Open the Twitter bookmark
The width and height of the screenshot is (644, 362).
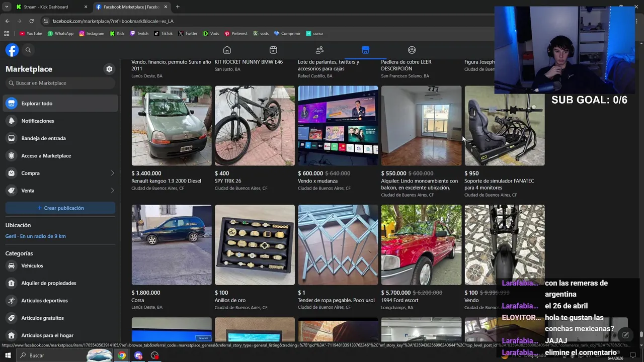(x=188, y=34)
